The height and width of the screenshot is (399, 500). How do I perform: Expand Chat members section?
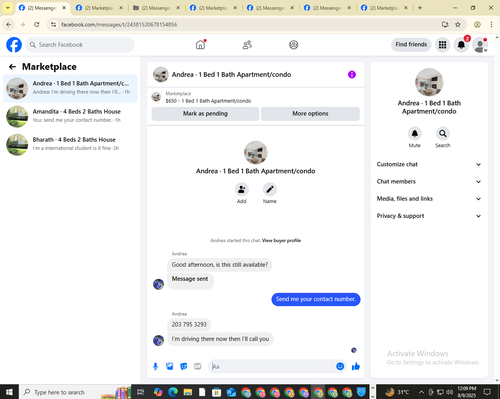(429, 182)
